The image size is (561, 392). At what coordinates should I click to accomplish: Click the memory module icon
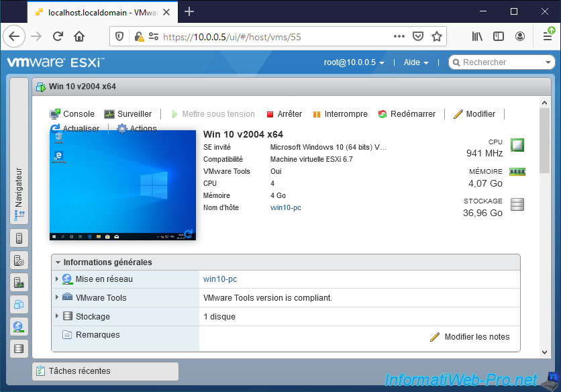pos(517,172)
